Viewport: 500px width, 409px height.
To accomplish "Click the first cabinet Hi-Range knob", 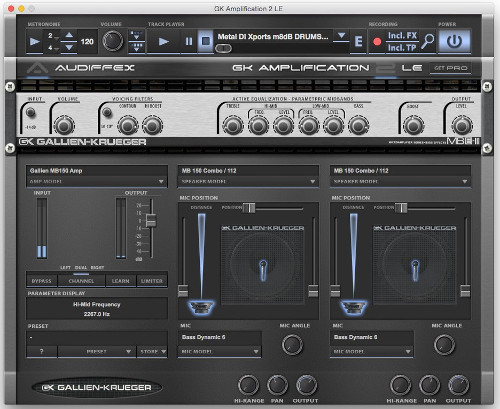I will coord(249,385).
